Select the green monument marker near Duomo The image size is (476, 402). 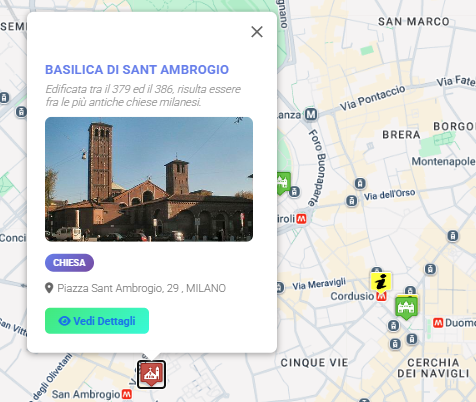[406, 307]
